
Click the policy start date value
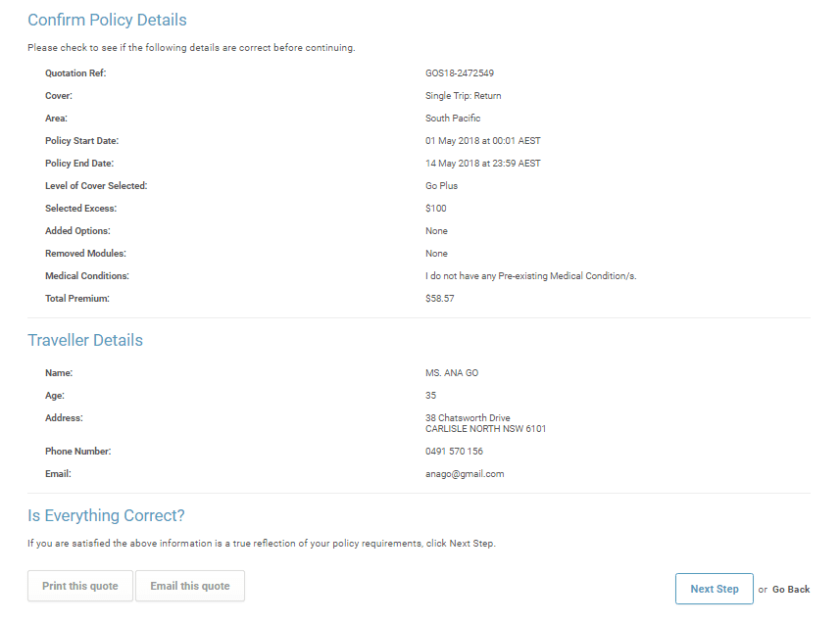482,141
